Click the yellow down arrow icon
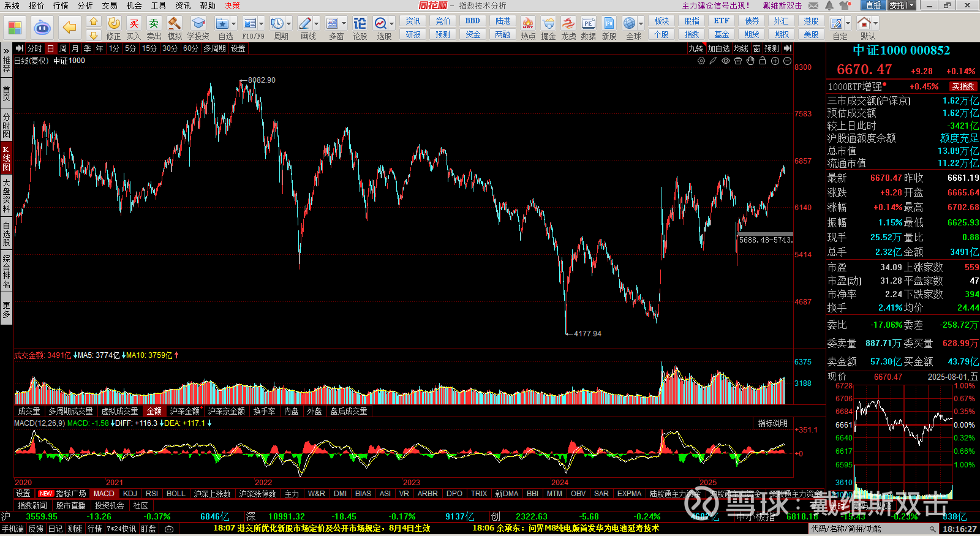This screenshot has height=536, width=980. tap(93, 35)
